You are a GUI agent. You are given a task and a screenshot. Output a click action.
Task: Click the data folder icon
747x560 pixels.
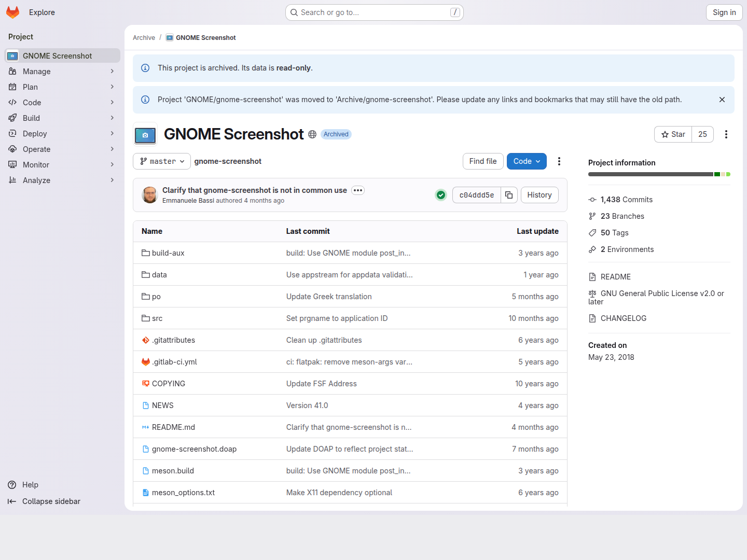(x=146, y=275)
